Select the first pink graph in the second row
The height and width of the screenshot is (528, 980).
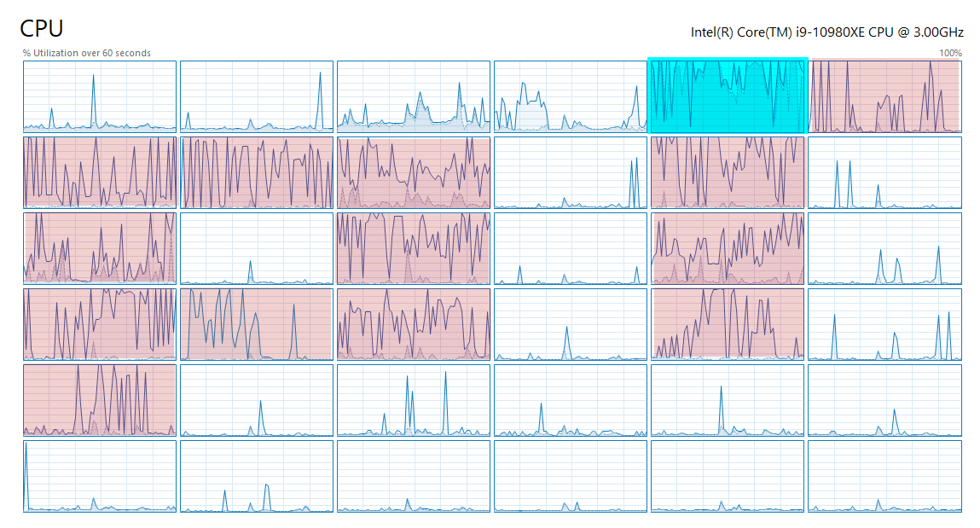100,172
